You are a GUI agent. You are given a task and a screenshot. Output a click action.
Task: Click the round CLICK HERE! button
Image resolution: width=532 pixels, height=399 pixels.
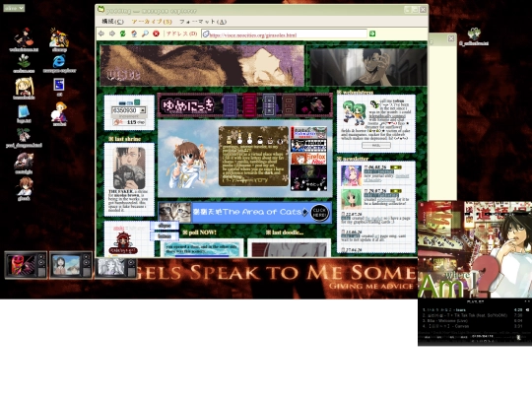[319, 213]
